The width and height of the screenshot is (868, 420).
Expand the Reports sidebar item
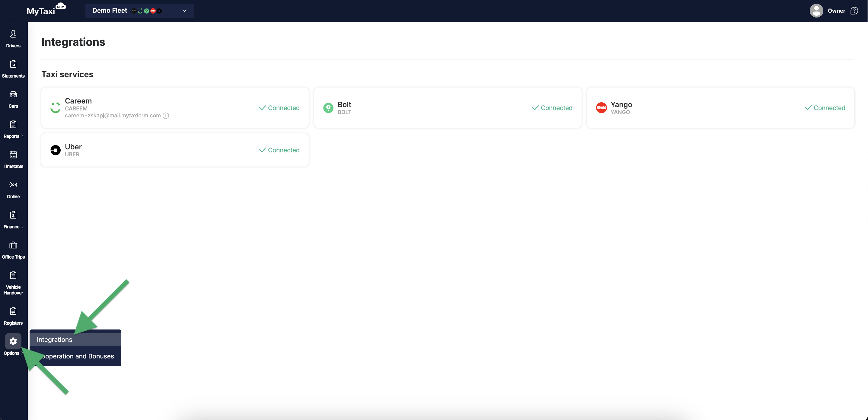pyautogui.click(x=13, y=130)
